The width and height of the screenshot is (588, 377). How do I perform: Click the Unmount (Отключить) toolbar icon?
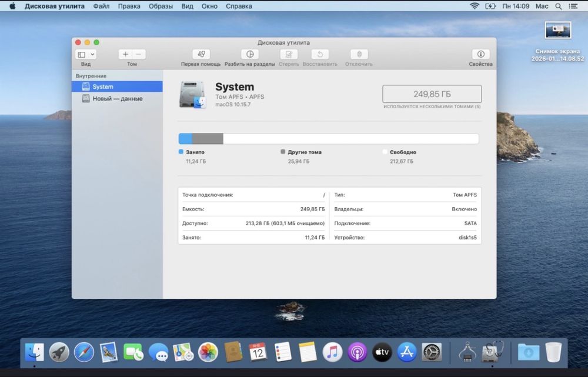(359, 54)
